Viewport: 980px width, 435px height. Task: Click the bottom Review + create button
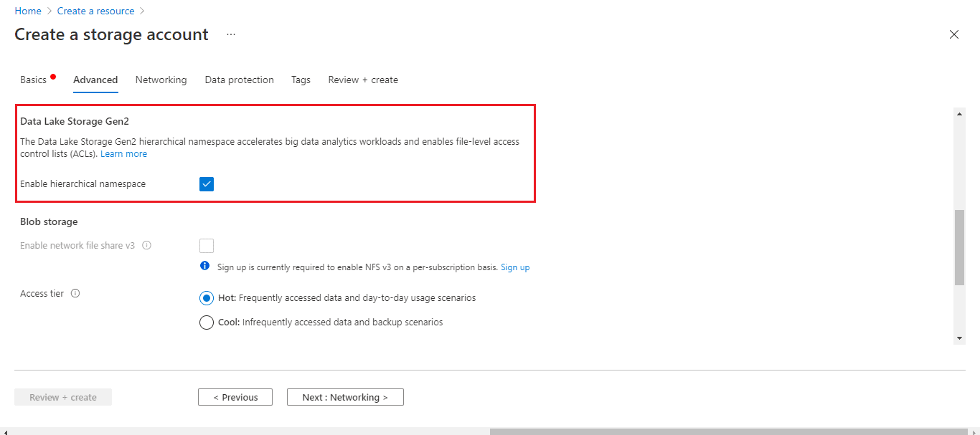pos(63,397)
